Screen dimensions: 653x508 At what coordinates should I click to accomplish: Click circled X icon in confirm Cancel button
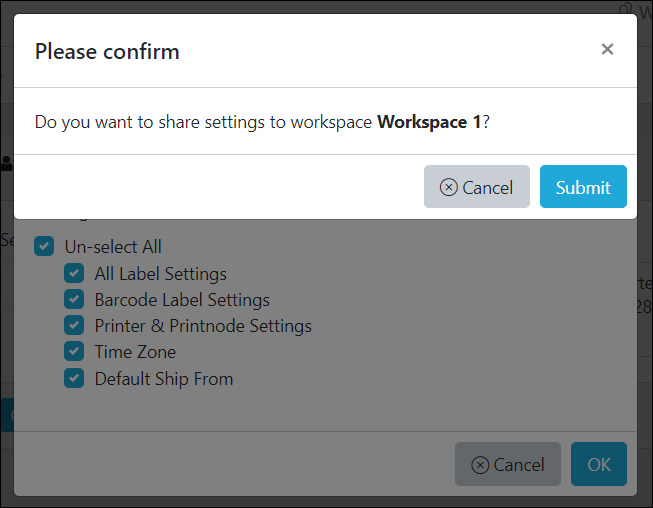pyautogui.click(x=449, y=187)
